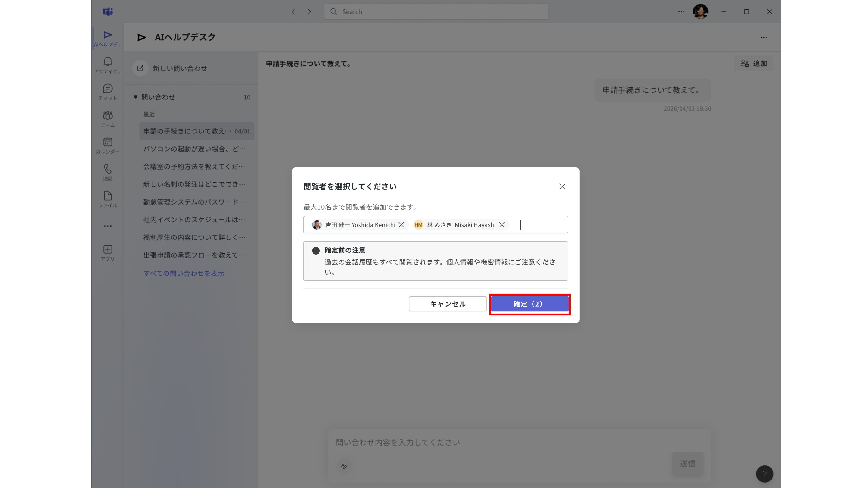Select パソコンの起動が遅い場合 inquiry
The height and width of the screenshot is (488, 868).
point(197,149)
